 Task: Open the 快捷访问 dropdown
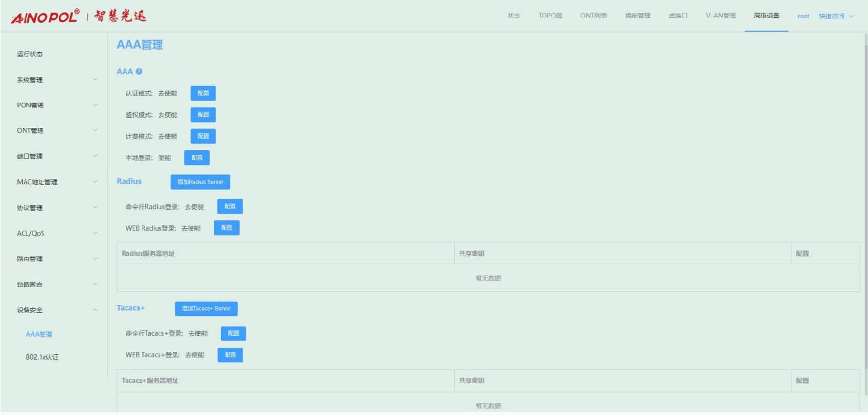pos(836,16)
